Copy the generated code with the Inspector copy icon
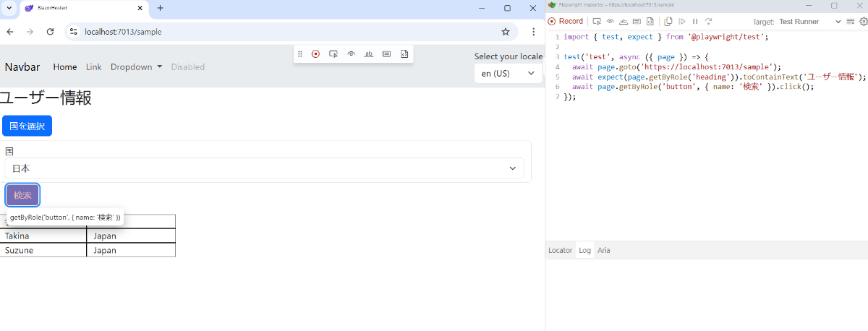Viewport: 868px width, 331px height. click(668, 22)
